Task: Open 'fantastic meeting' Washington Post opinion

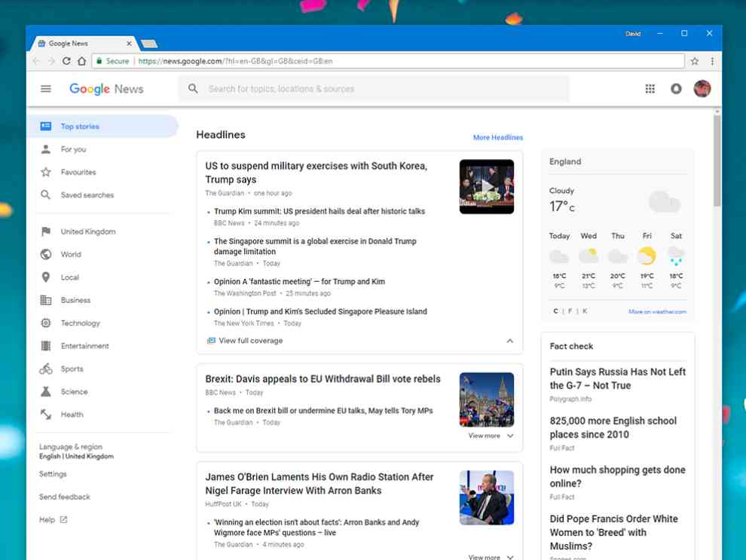Action: pos(299,282)
